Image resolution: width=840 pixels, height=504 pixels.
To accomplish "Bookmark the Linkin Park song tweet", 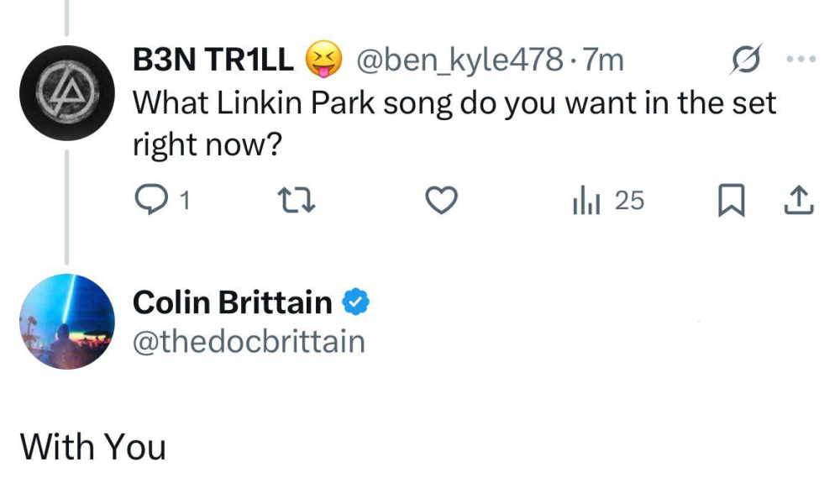I will point(731,202).
